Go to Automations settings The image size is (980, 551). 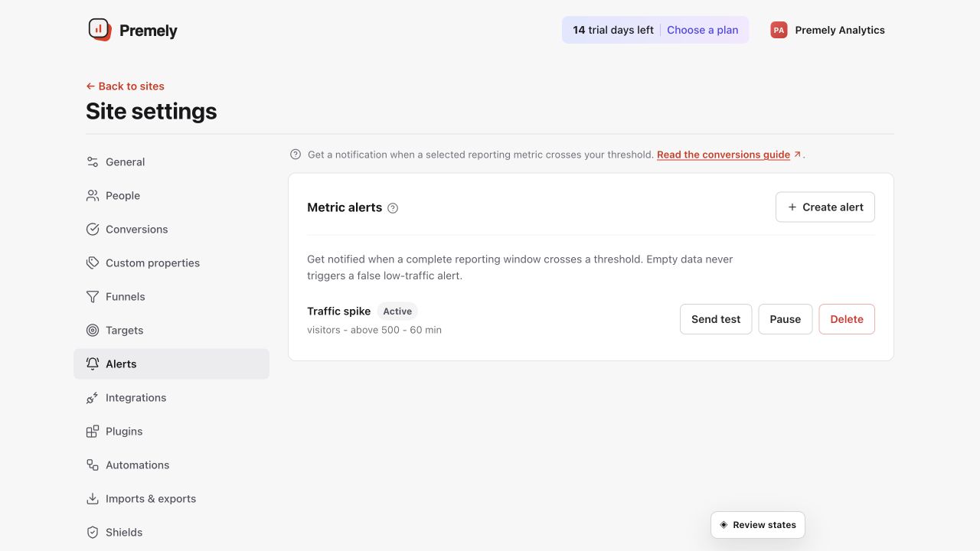171,465
